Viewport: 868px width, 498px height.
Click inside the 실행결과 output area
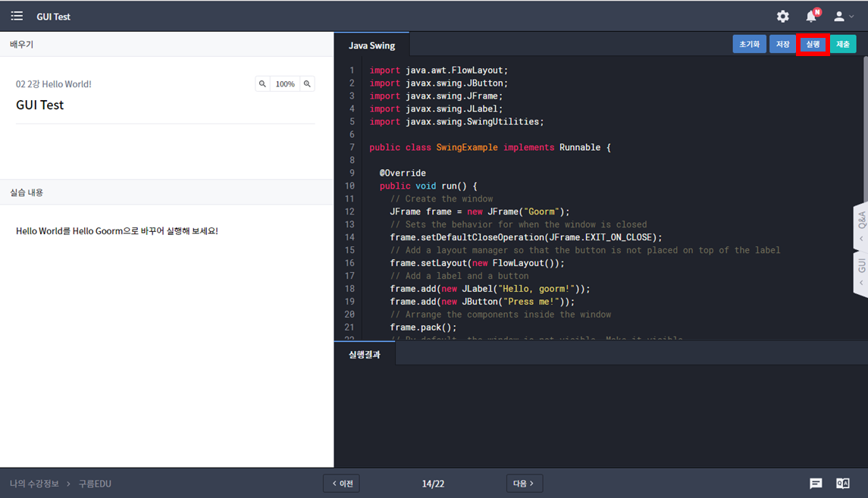click(x=600, y=415)
